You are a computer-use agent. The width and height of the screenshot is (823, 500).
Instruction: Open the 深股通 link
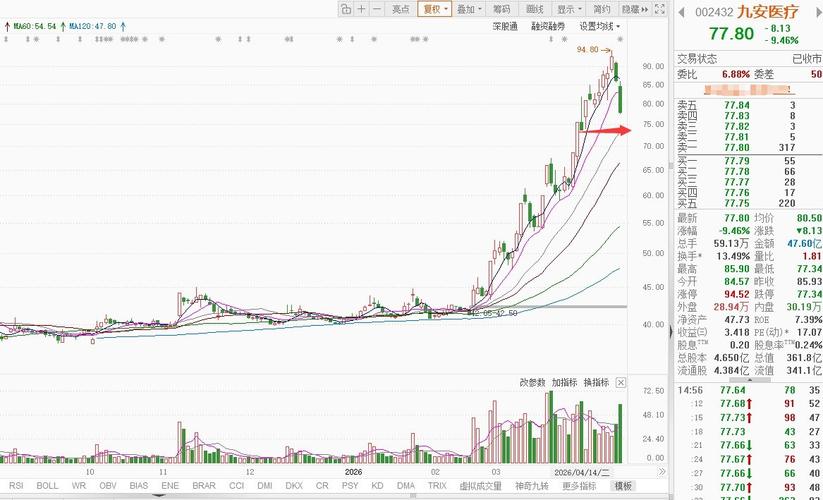pyautogui.click(x=505, y=26)
